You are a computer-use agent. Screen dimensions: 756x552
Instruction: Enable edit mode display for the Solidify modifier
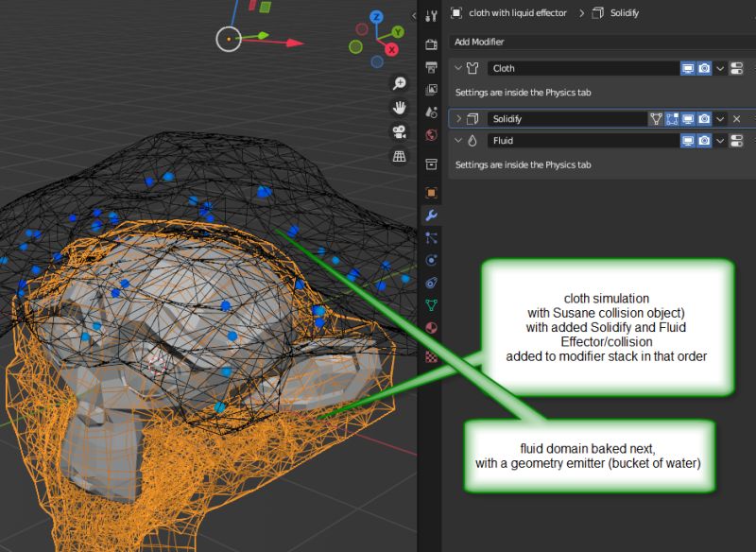(672, 118)
